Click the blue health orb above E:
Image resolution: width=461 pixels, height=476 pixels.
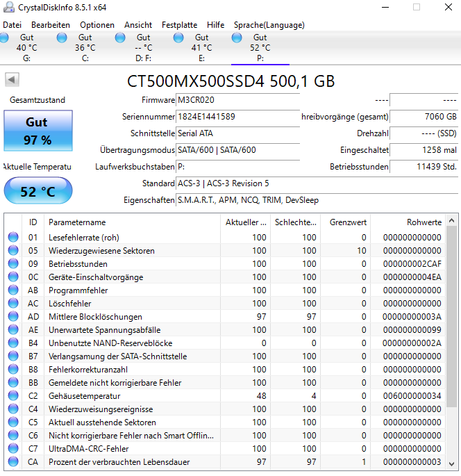178,38
